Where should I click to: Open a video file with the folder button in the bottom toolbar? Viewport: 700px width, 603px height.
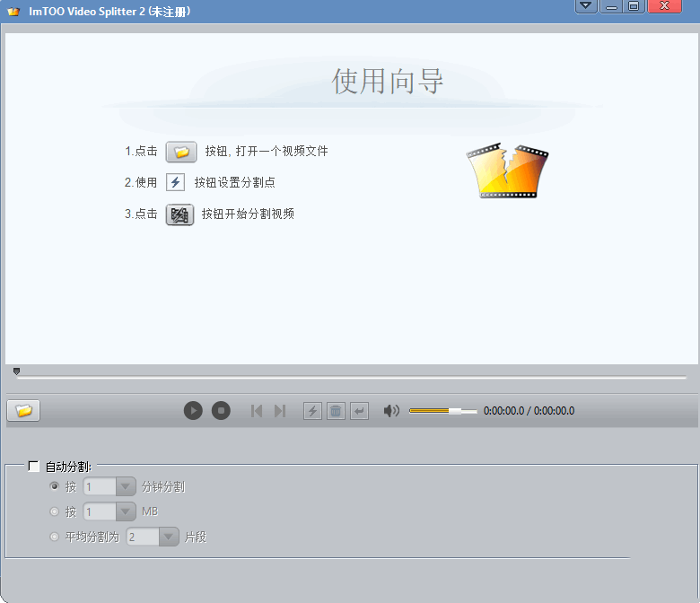[x=23, y=410]
